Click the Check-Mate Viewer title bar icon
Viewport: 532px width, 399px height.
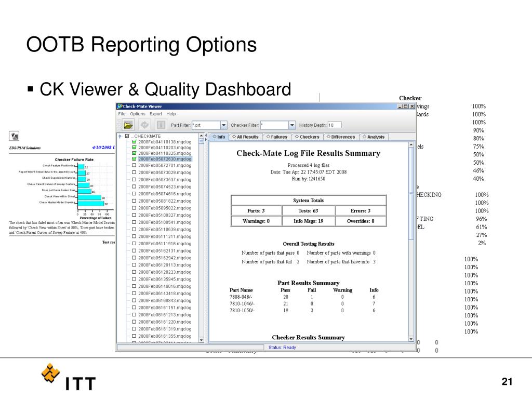[x=119, y=106]
